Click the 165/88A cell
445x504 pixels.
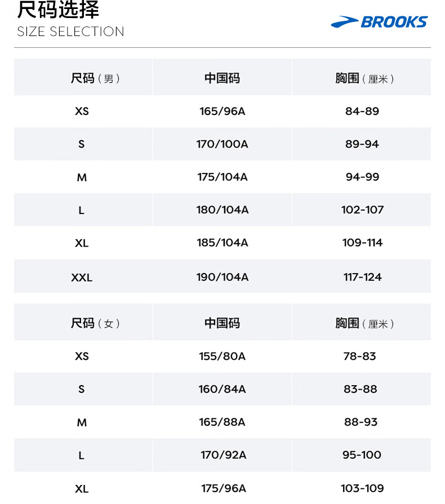(222, 422)
